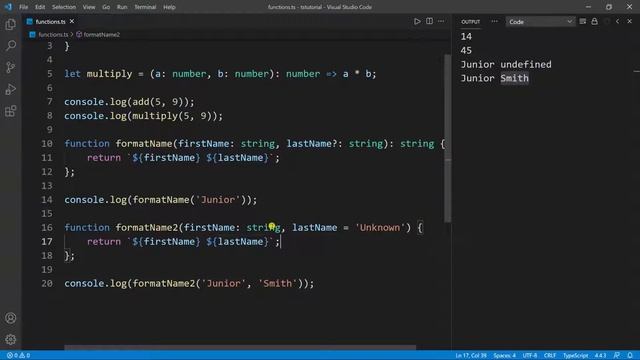Change indentation via Spaces: 4
This screenshot has width=640, height=360.
504,356
